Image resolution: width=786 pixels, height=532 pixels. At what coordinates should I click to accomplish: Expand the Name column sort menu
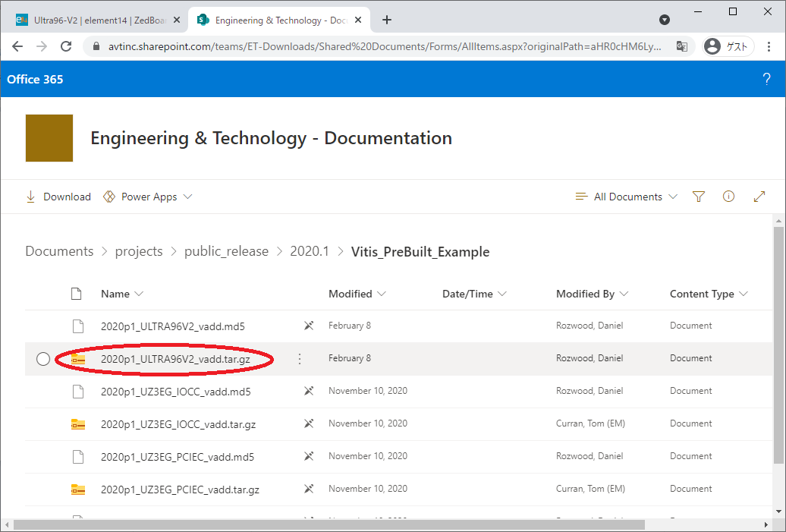pyautogui.click(x=121, y=294)
